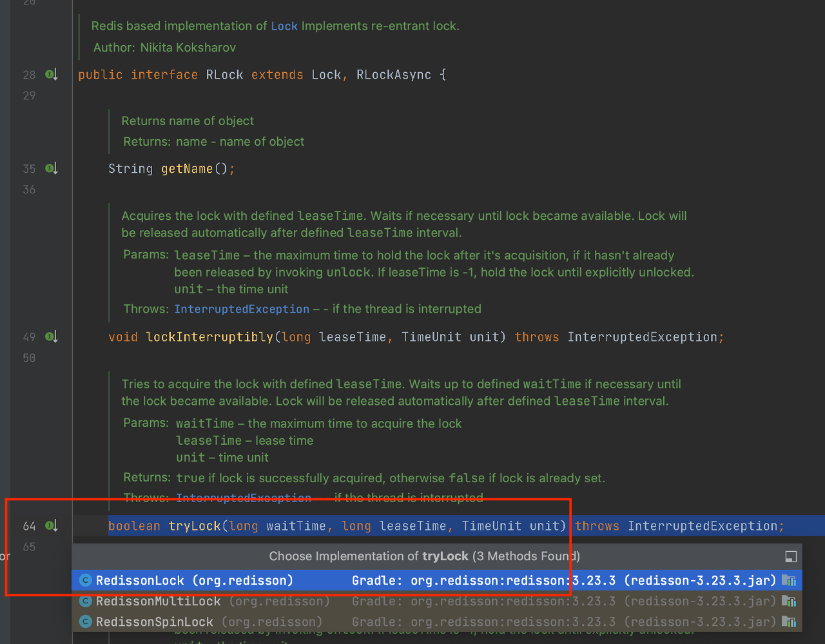Click library icon at end of RedissonLock row
Screen dimensions: 825x644
[789, 580]
